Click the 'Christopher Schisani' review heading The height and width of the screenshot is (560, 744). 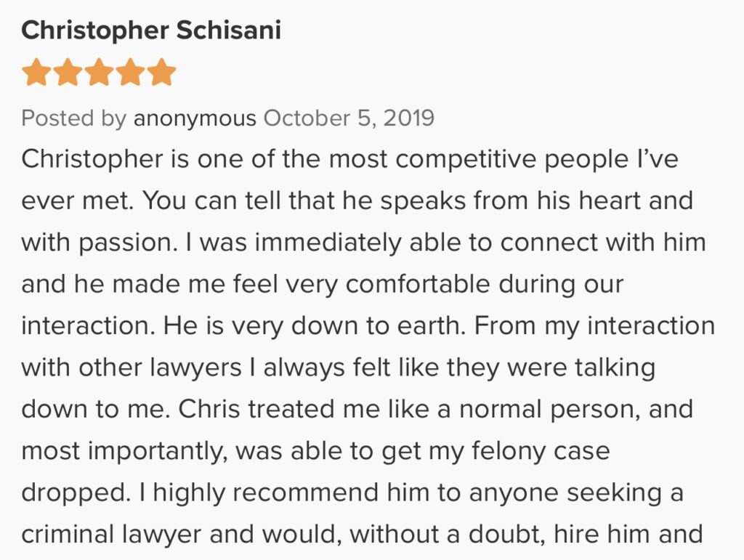pyautogui.click(x=151, y=31)
